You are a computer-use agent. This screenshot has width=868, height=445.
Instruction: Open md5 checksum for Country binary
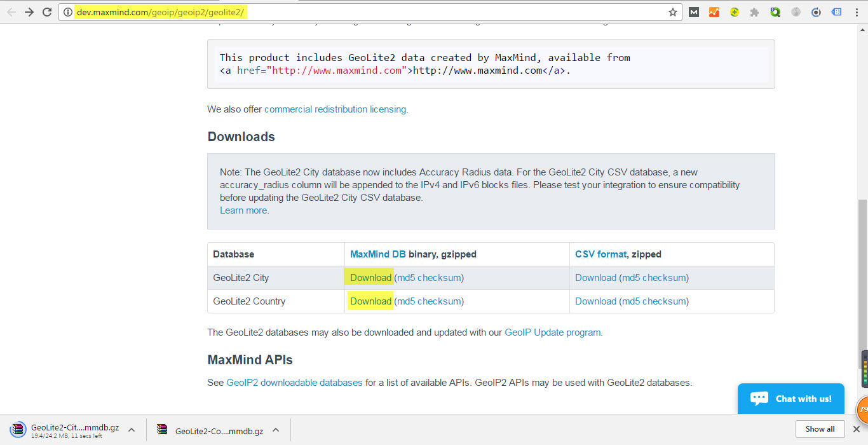tap(429, 301)
